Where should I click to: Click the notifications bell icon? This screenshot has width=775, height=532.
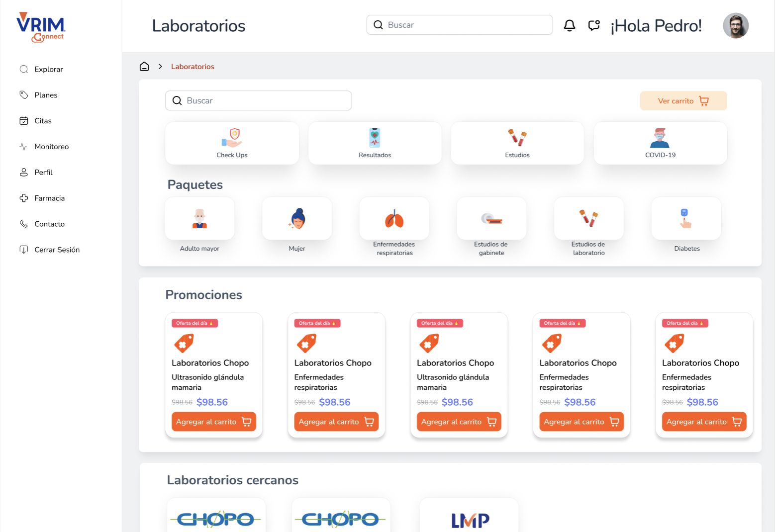(x=569, y=25)
